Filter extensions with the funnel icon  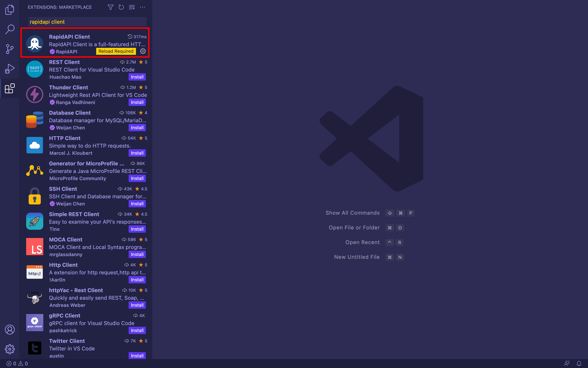point(110,7)
